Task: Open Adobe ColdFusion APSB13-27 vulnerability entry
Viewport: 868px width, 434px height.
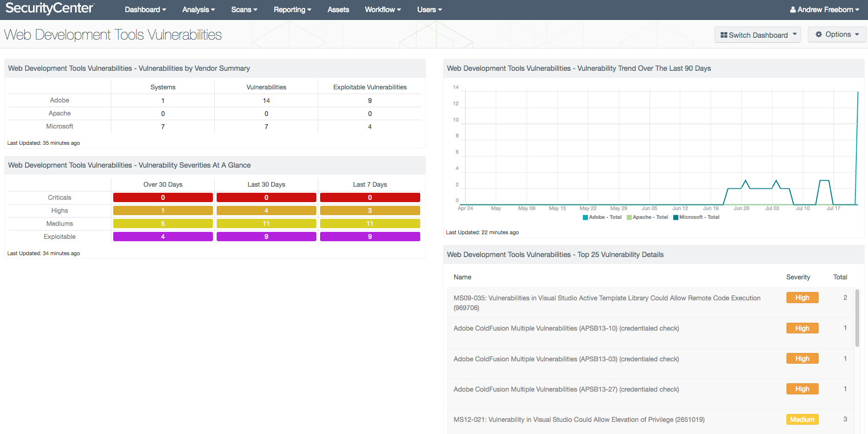Action: 566,389
